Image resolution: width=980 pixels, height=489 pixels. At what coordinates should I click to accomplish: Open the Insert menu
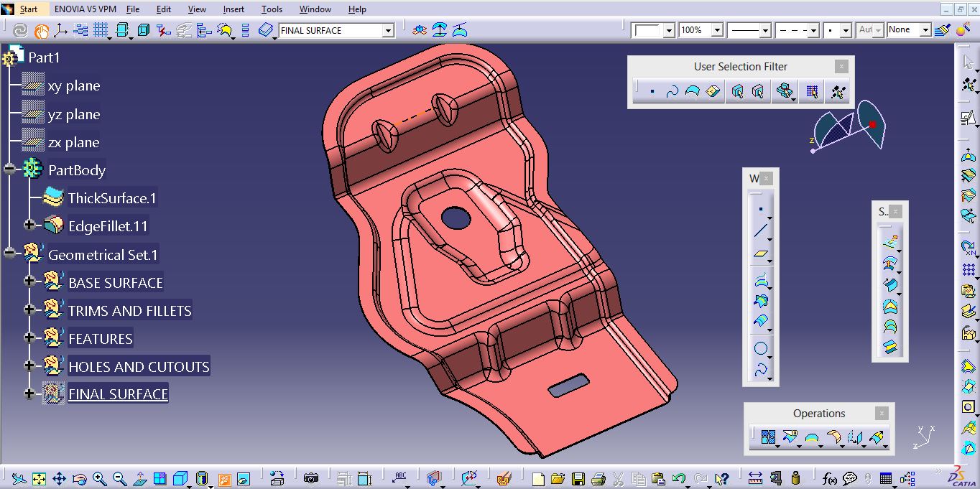coord(234,9)
